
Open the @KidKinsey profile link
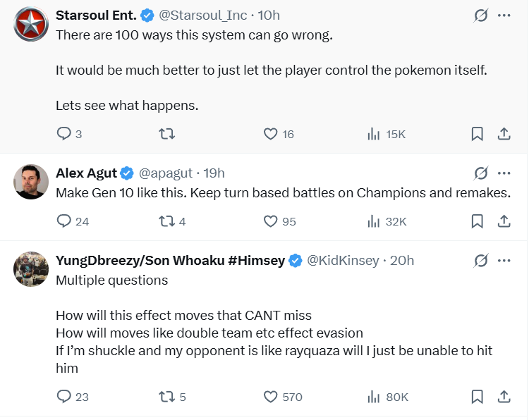point(342,261)
